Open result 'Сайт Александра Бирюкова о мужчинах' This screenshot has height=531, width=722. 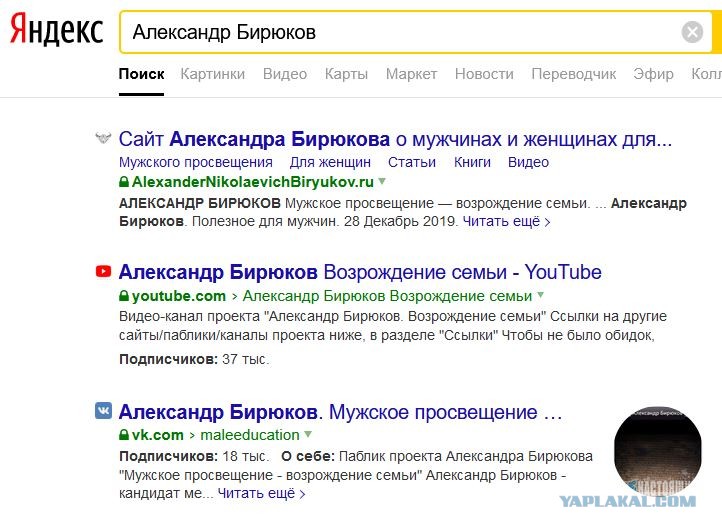(x=395, y=139)
